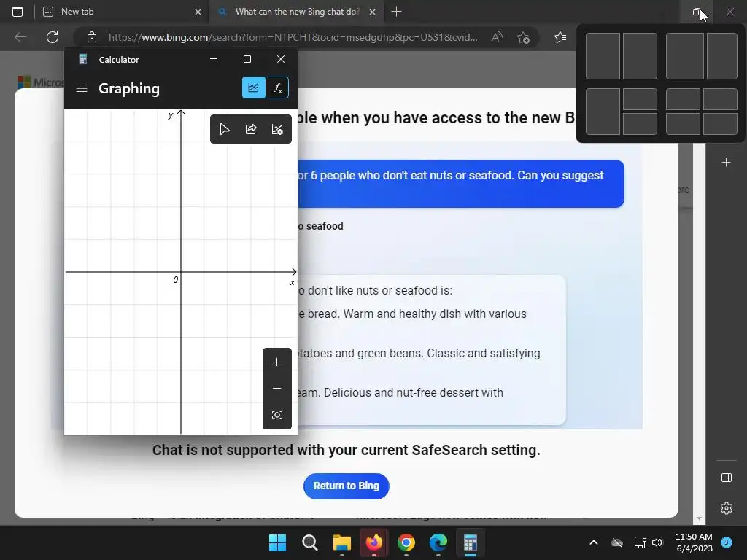Screen dimensions: 747x560
Task: Add this page to favorites
Action: tap(524, 37)
